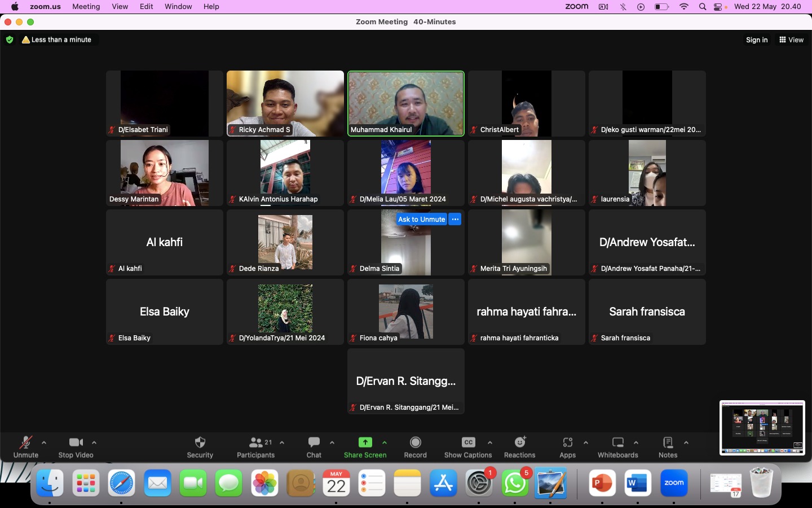Open Microsoft Word from the Dock
Screen dimensions: 812x508
(638, 483)
